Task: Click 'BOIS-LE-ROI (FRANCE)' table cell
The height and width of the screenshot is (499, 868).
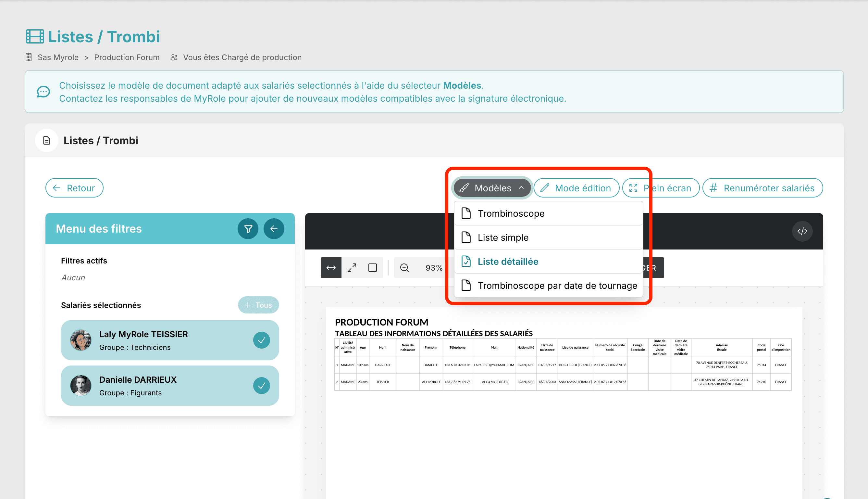Action: point(575,365)
